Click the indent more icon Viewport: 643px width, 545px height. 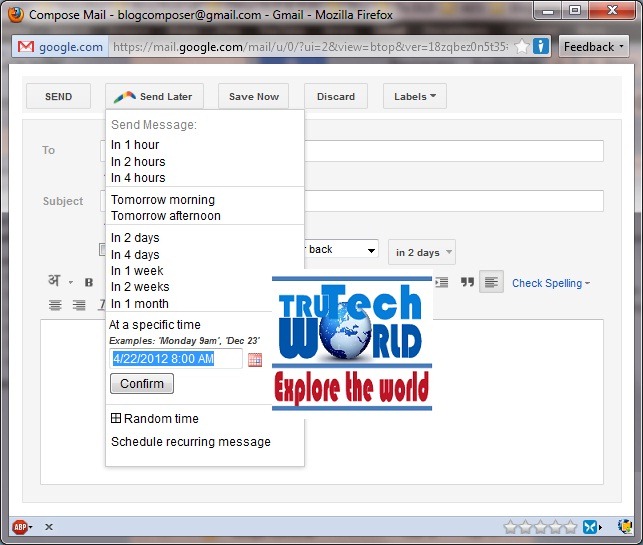pyautogui.click(x=442, y=282)
